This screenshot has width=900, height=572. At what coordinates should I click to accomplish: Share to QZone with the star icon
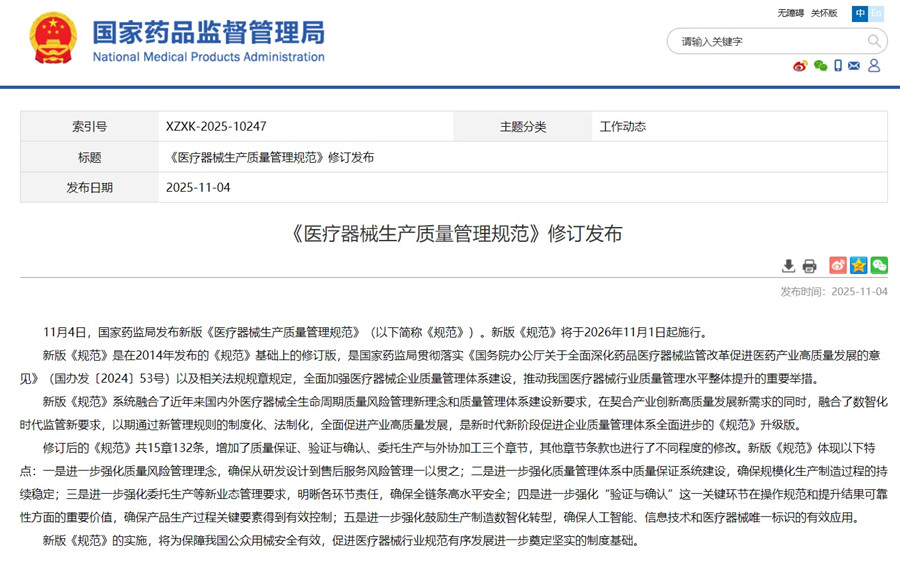pyautogui.click(x=858, y=265)
